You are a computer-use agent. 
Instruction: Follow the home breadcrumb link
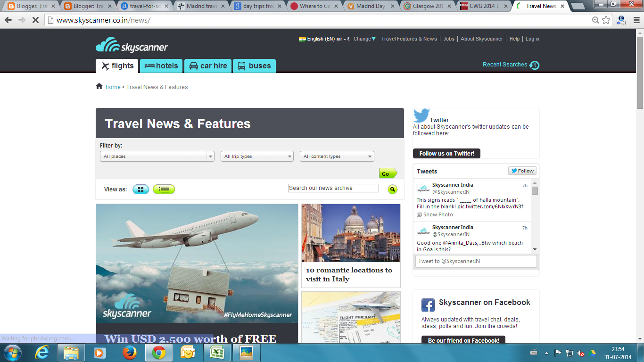coord(113,87)
